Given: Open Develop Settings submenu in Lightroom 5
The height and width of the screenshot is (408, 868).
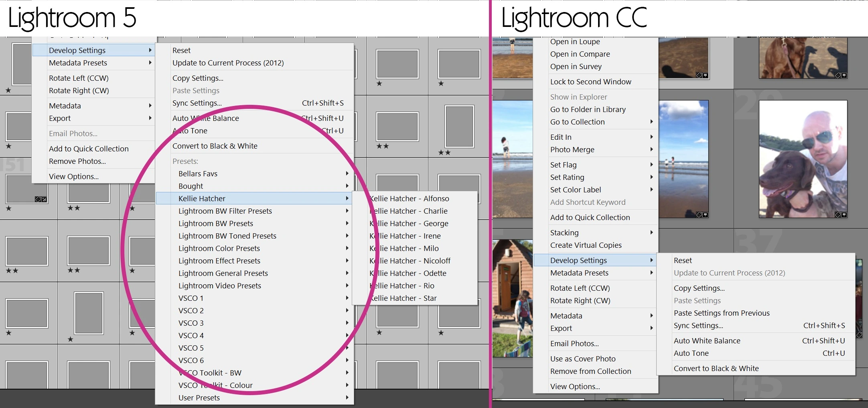Looking at the screenshot, I should click(x=93, y=50).
